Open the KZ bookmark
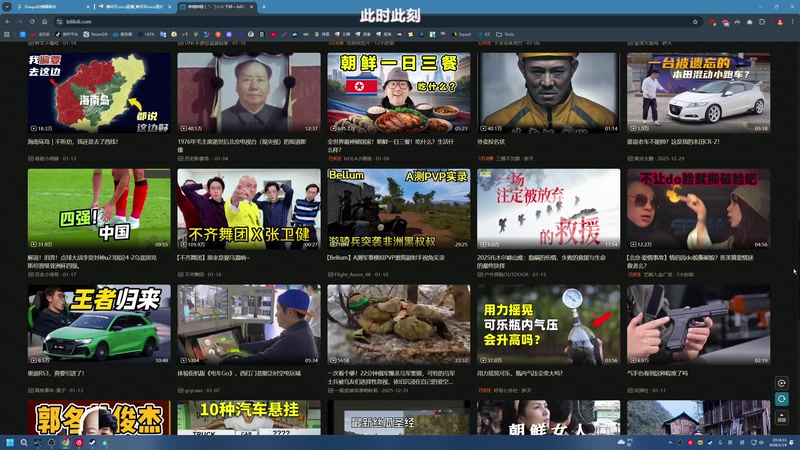The image size is (800, 450). (484, 34)
